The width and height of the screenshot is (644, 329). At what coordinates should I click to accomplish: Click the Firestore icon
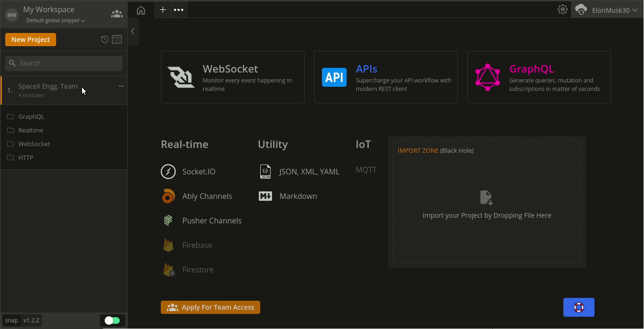(x=169, y=270)
